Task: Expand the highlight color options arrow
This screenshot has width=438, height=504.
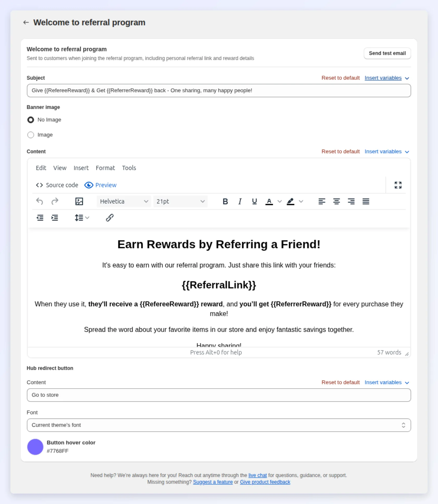Action: tap(301, 201)
